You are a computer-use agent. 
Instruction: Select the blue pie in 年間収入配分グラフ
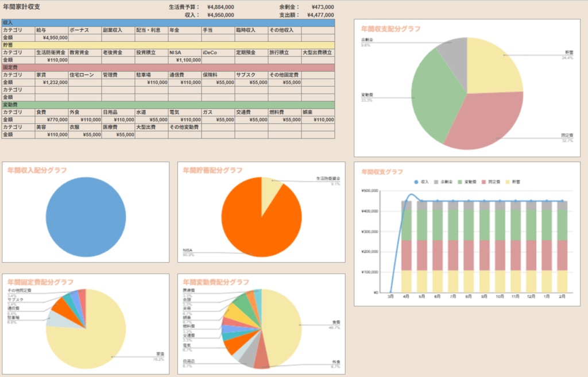[x=86, y=217]
